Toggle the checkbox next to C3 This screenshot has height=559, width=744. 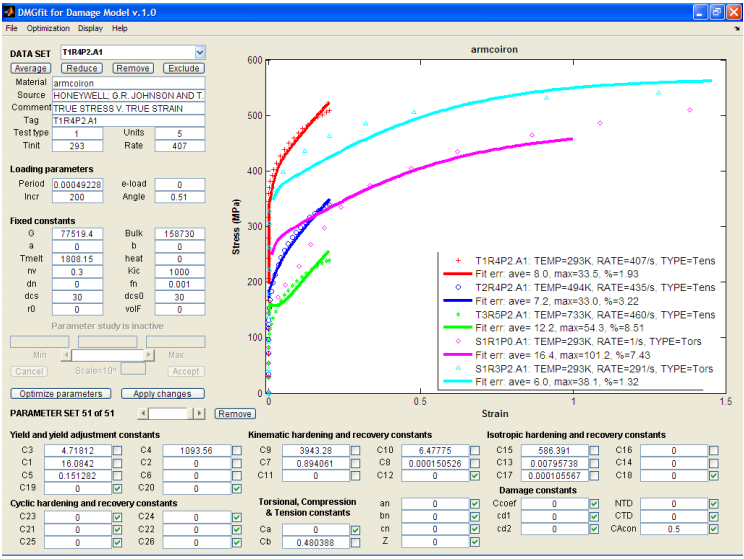point(118,451)
